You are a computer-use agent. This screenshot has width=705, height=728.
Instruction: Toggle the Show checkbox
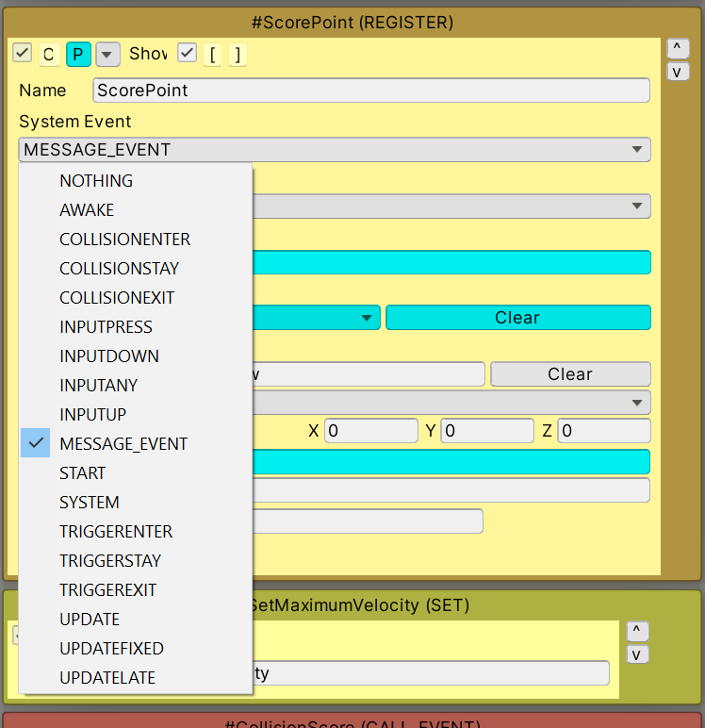pyautogui.click(x=188, y=54)
